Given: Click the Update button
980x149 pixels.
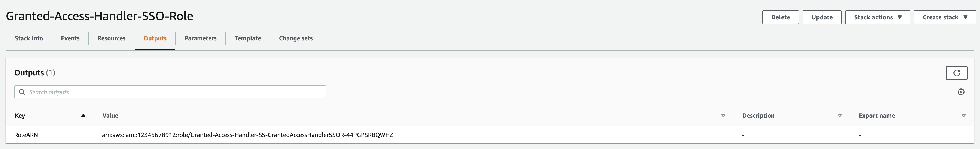Looking at the screenshot, I should pos(822,17).
